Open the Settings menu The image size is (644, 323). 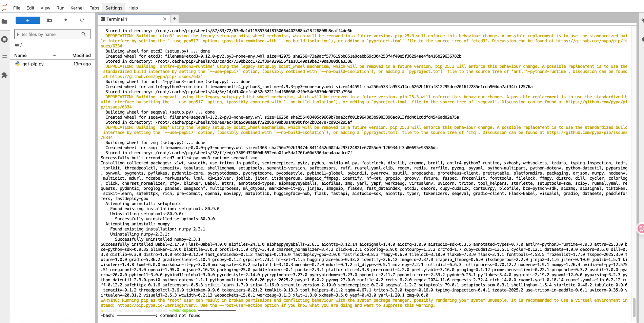point(114,8)
